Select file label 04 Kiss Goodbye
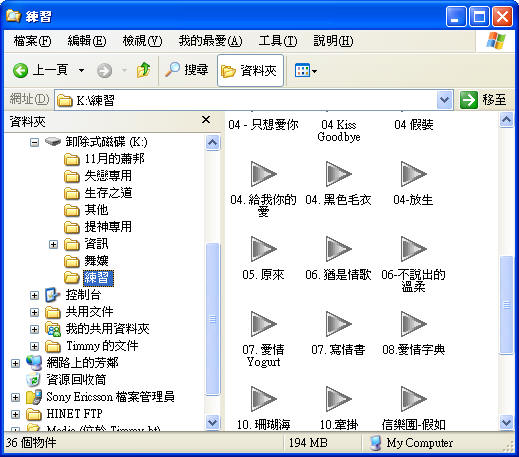Screen dimensions: 519x457 pos(339,131)
